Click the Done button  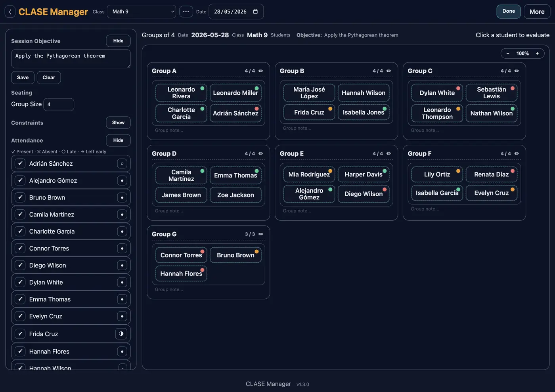click(509, 11)
